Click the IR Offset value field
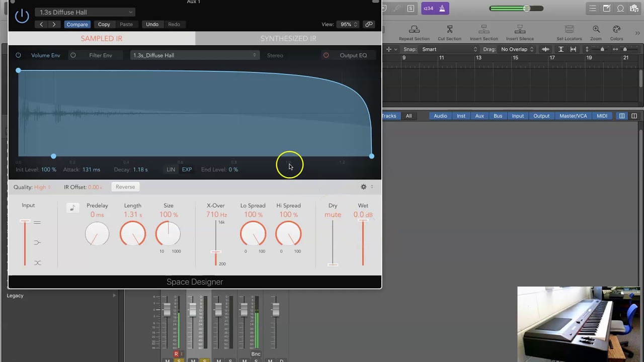644x362 pixels. [95, 187]
